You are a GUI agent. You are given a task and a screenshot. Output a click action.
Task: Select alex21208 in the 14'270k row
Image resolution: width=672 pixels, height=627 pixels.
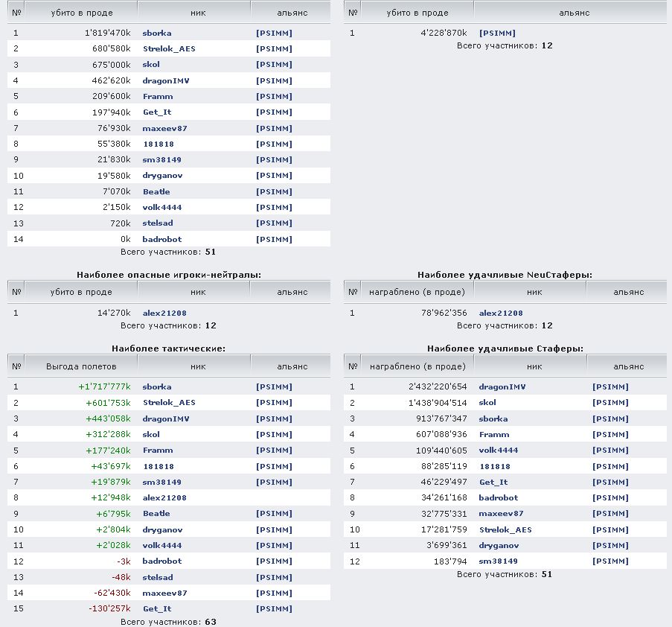pos(164,313)
